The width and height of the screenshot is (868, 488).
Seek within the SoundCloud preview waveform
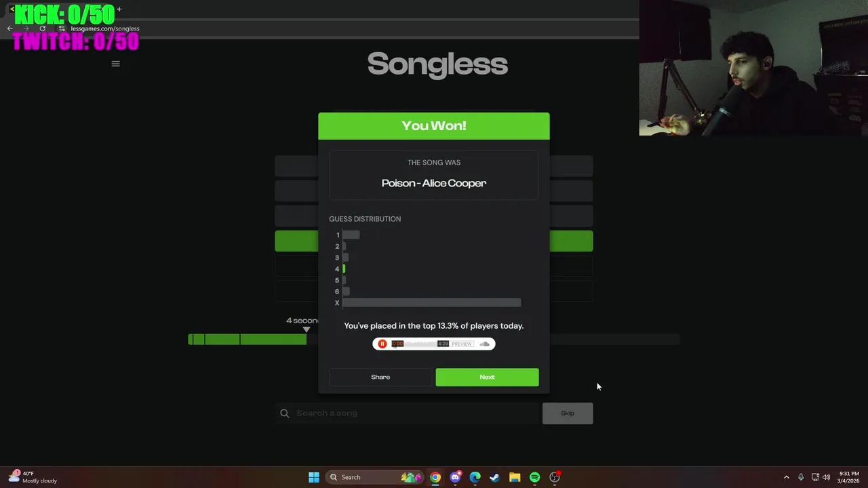pyautogui.click(x=420, y=344)
